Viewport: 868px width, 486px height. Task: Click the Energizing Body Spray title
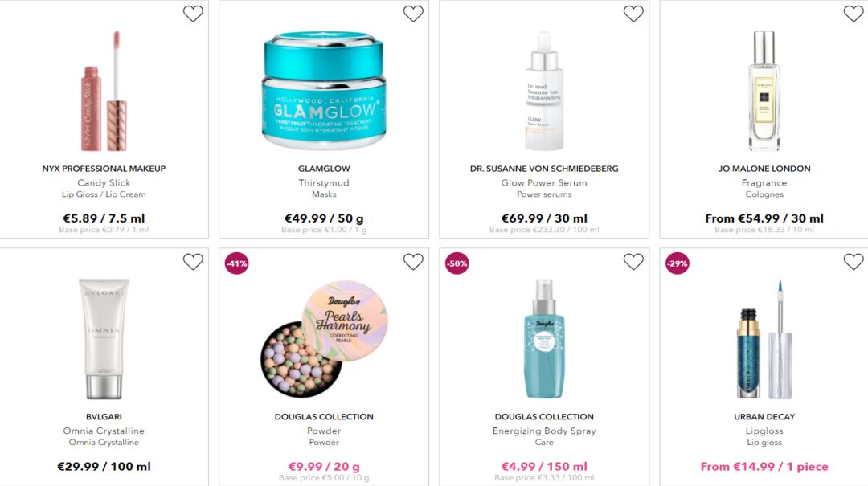click(x=544, y=431)
